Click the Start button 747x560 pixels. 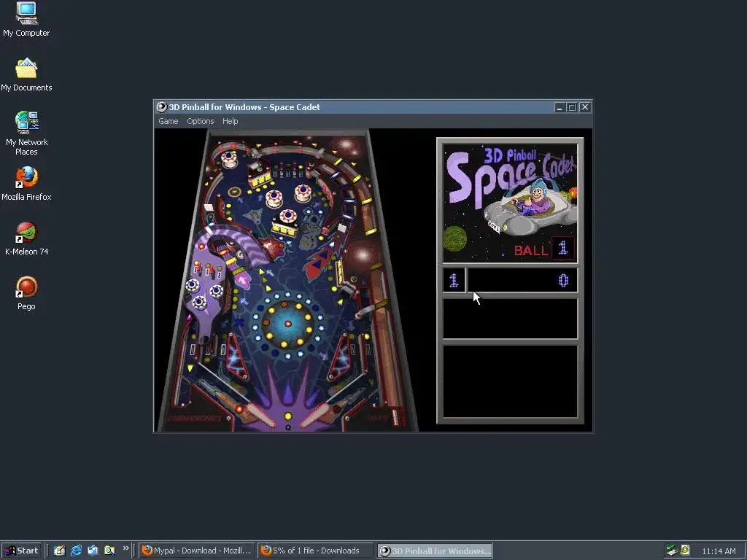click(x=21, y=551)
